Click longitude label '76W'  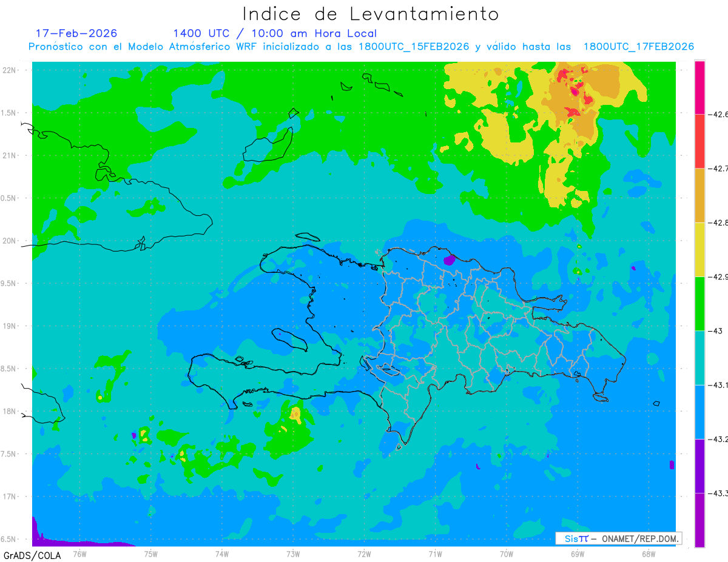point(79,553)
